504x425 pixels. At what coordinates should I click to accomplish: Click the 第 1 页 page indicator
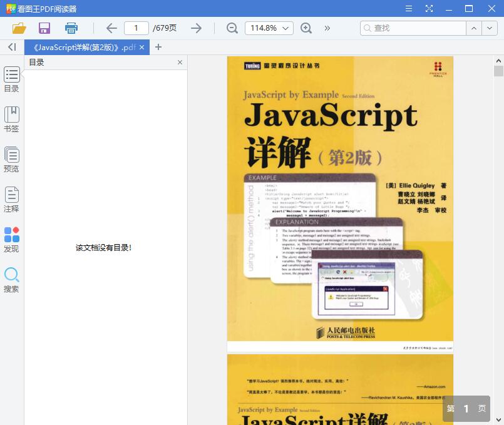466,408
